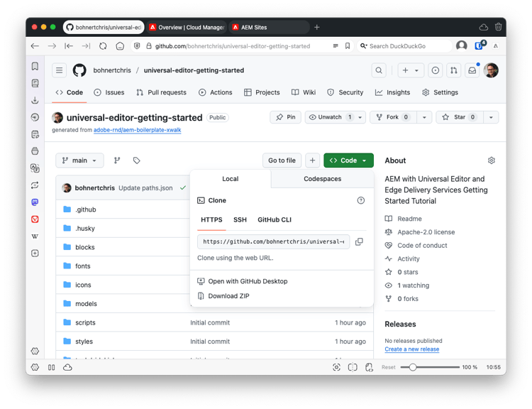Copy the HTTPS clone URL to clipboard
Screen dimensions: 532x409
point(359,241)
